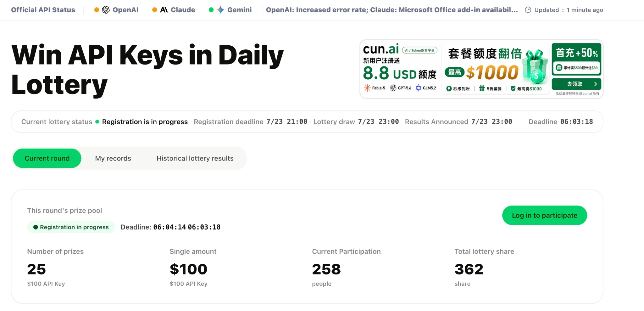Click the 首充+50% promo panel
The image size is (644, 311).
(577, 59)
